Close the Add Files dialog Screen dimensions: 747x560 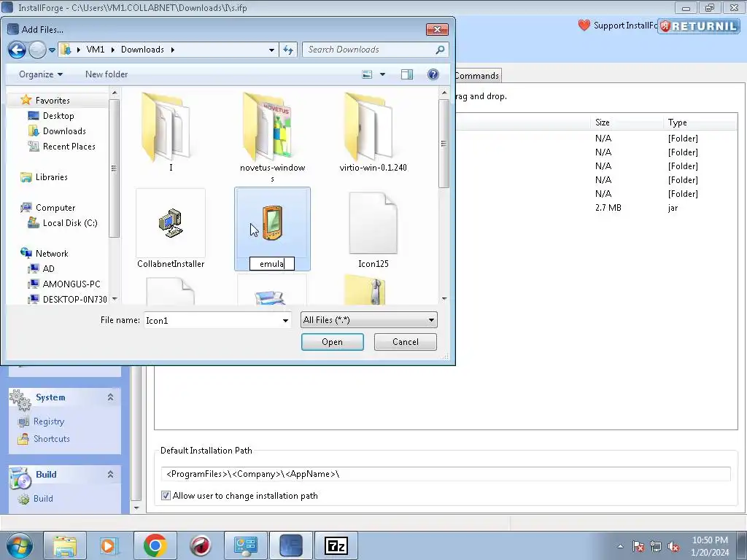(x=437, y=29)
